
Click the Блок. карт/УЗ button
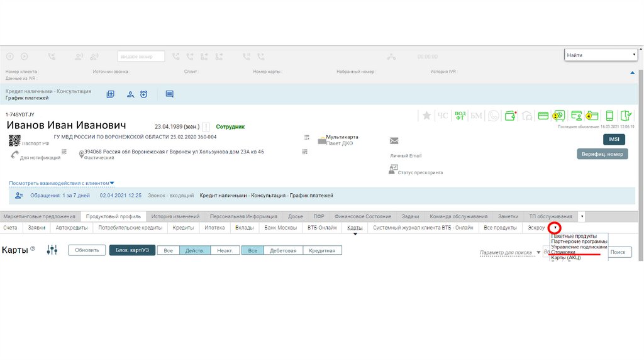point(132,250)
